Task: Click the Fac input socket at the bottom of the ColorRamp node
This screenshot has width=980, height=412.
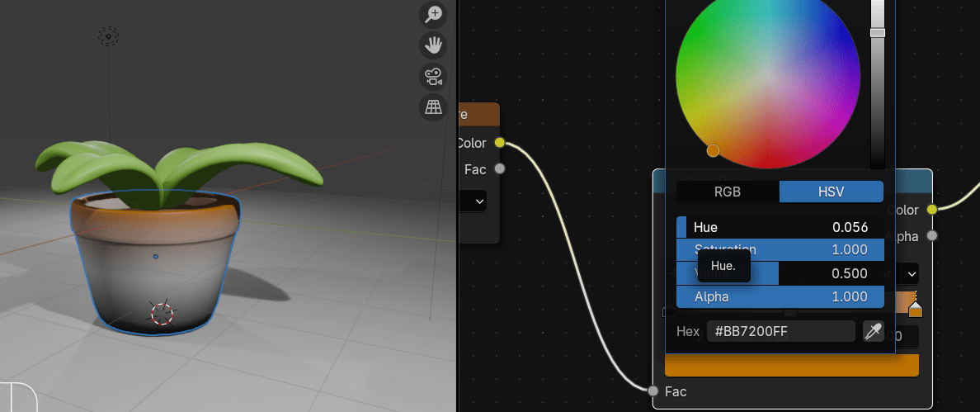Action: (653, 391)
